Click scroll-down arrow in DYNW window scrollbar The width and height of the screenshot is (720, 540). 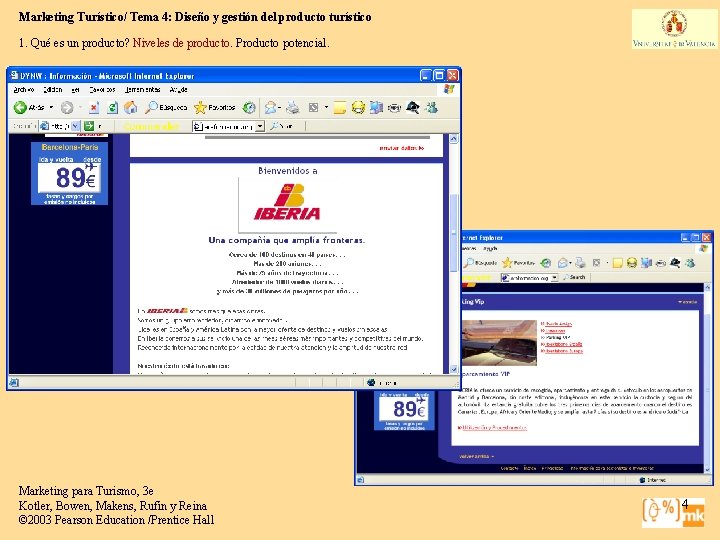[x=454, y=369]
